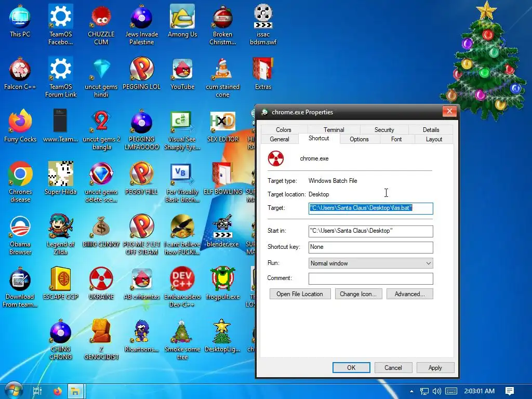Click the empty Comment field
The height and width of the screenshot is (399, 532).
click(x=370, y=278)
